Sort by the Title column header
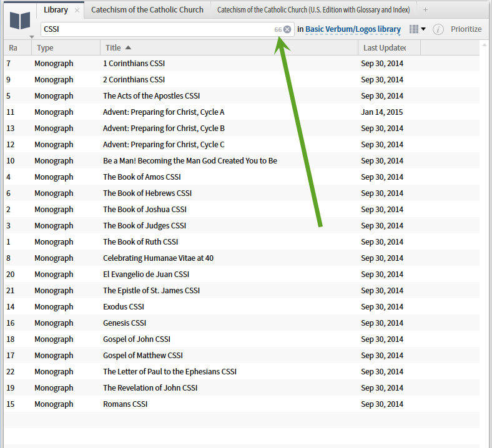The height and width of the screenshot is (448, 492). click(229, 47)
